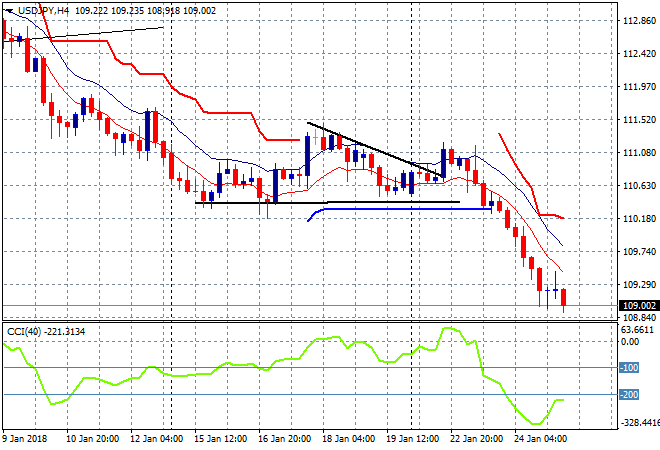
Task: Click the 111.080 price axis label
Action: [x=639, y=152]
